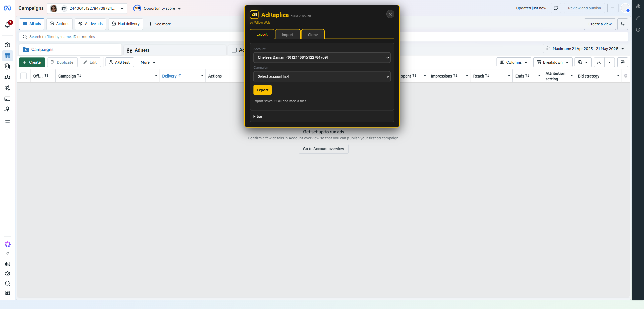
Task: Click the refresh data icon
Action: 556,8
